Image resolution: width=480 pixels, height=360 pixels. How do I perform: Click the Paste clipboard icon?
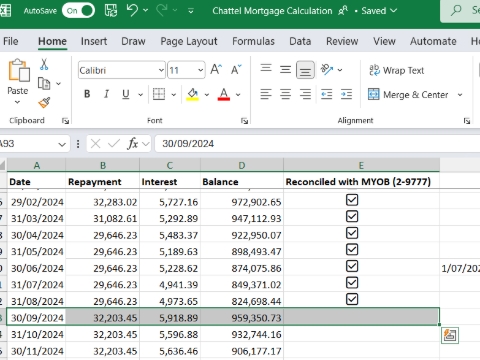pyautogui.click(x=18, y=71)
